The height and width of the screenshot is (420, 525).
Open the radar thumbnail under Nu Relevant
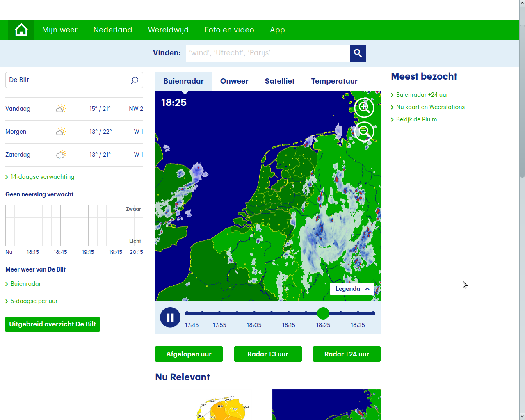click(x=326, y=404)
